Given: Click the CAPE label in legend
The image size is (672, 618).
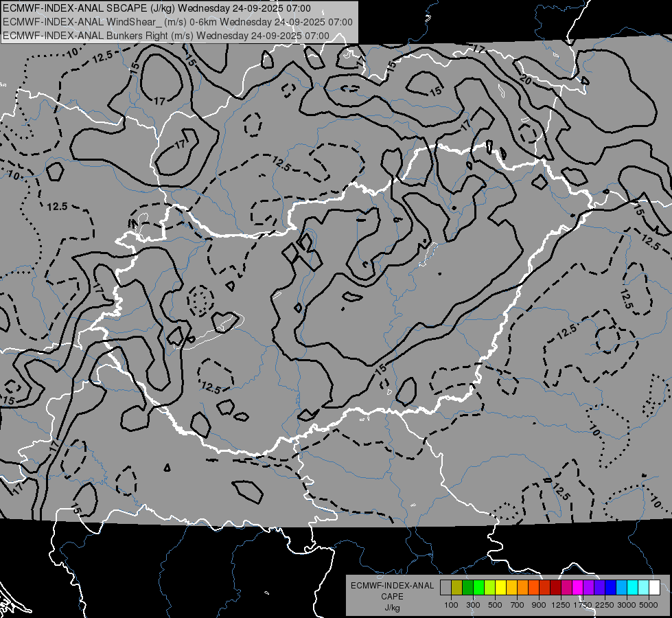Looking at the screenshot, I should (392, 597).
